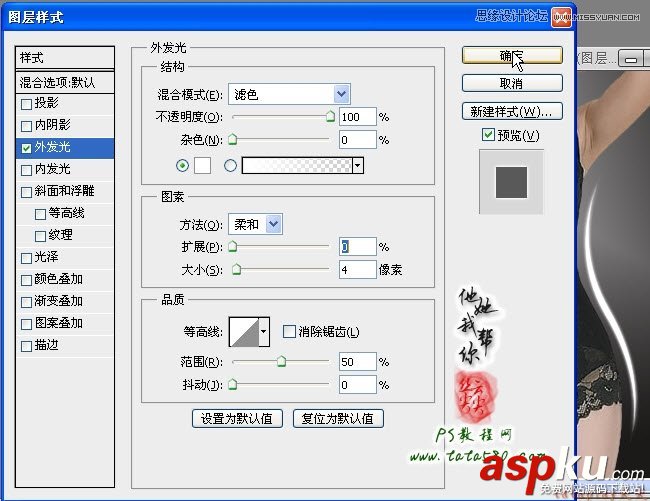Enable the 内发光 inner glow checkbox

(x=26, y=170)
